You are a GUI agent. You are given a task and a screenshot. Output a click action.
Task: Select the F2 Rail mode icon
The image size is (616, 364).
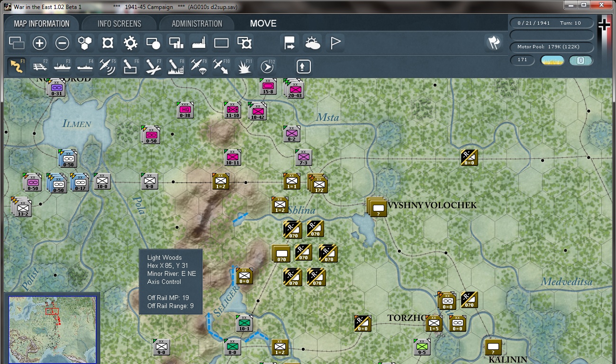coord(39,66)
